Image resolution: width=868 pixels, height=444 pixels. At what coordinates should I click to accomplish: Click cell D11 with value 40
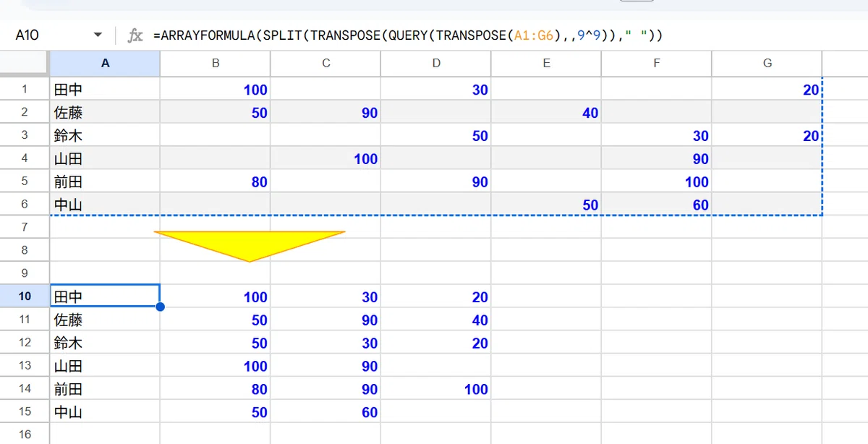point(436,320)
